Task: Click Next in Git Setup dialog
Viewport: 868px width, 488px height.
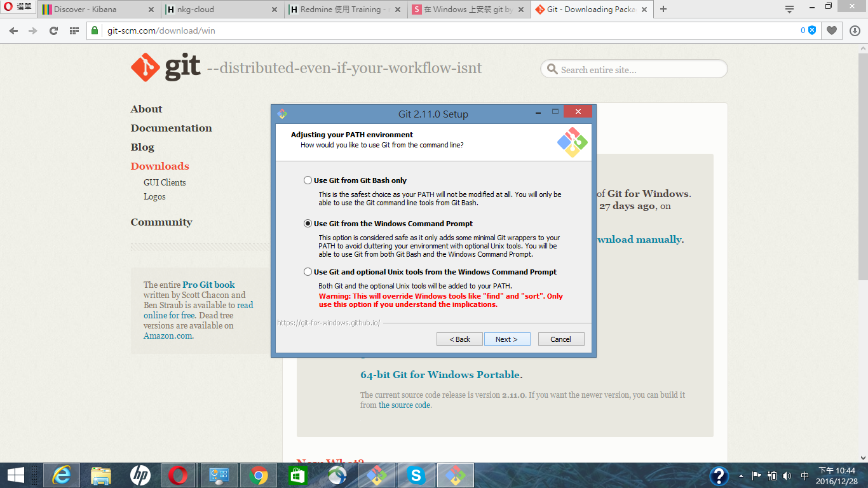Action: pyautogui.click(x=506, y=339)
